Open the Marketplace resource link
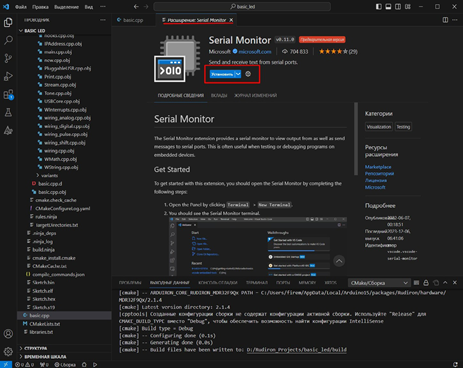 tap(378, 167)
